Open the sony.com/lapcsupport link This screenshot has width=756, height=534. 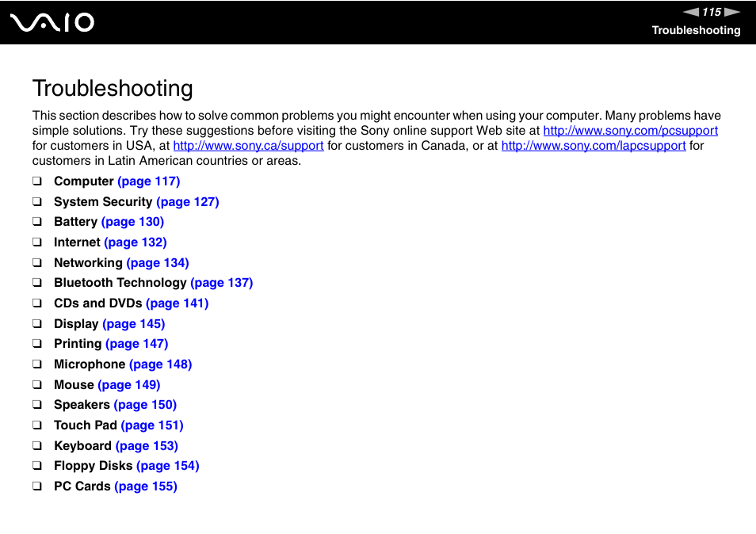594,146
